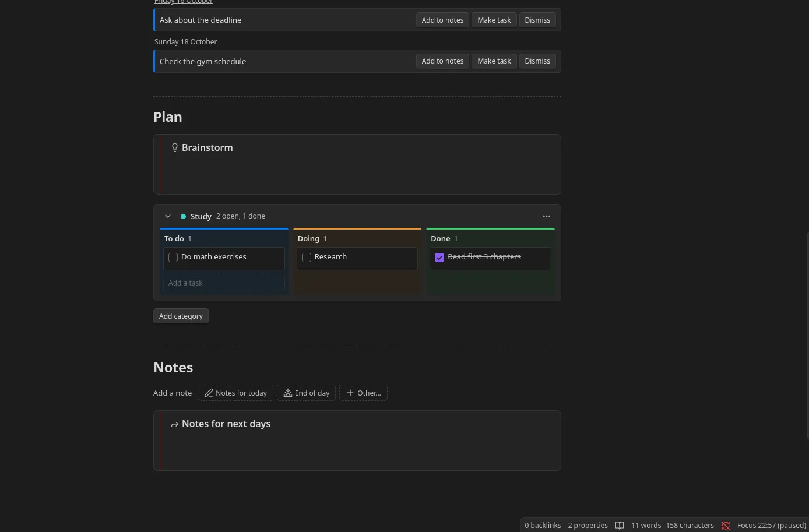
Task: Click the 0 backlinks status item
Action: (543, 526)
